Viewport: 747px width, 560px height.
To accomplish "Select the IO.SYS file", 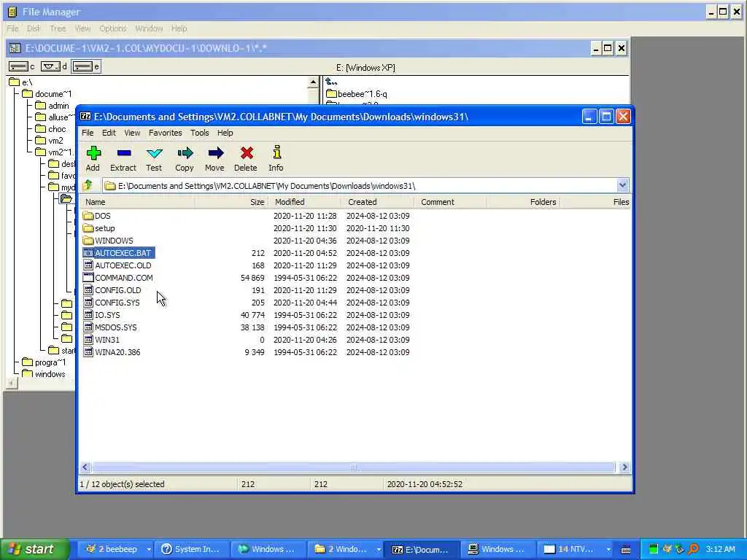I will [x=101, y=315].
